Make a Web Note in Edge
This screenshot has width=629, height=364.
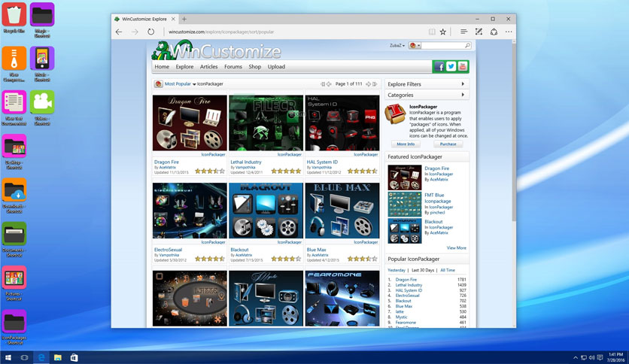point(479,32)
